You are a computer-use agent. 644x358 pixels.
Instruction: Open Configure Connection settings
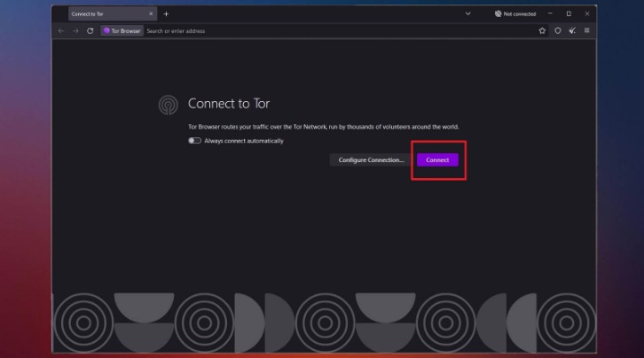tap(371, 160)
